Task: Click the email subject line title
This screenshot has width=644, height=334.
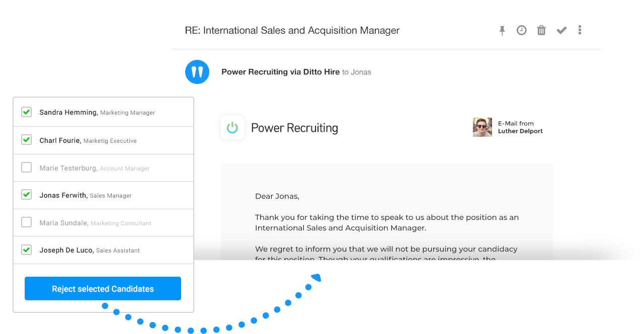Action: (x=292, y=31)
